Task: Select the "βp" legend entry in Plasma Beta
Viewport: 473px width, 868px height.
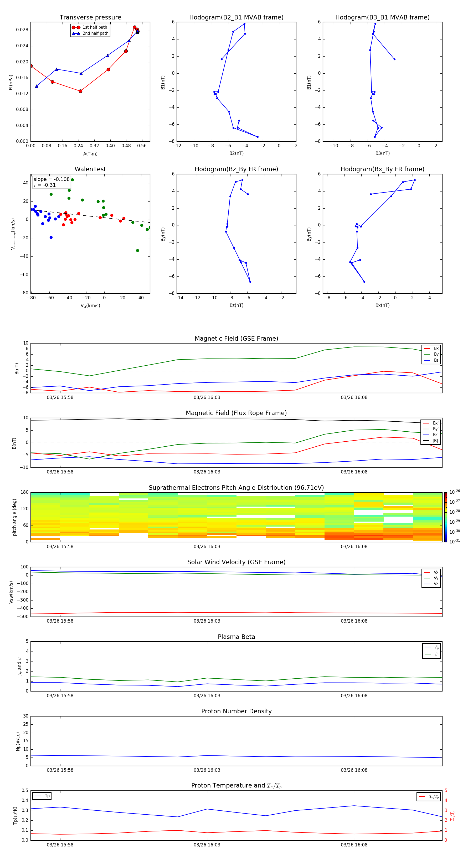Action: tap(431, 647)
